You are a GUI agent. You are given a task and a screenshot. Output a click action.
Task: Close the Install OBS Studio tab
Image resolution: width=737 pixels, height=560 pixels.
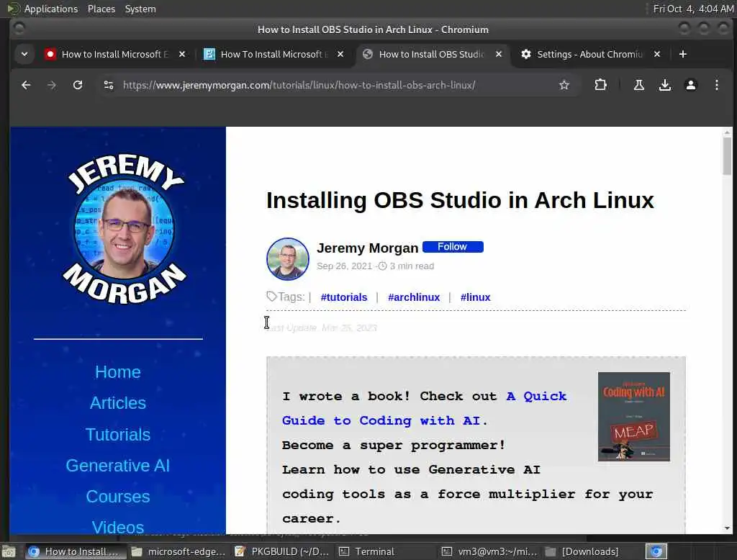click(499, 54)
